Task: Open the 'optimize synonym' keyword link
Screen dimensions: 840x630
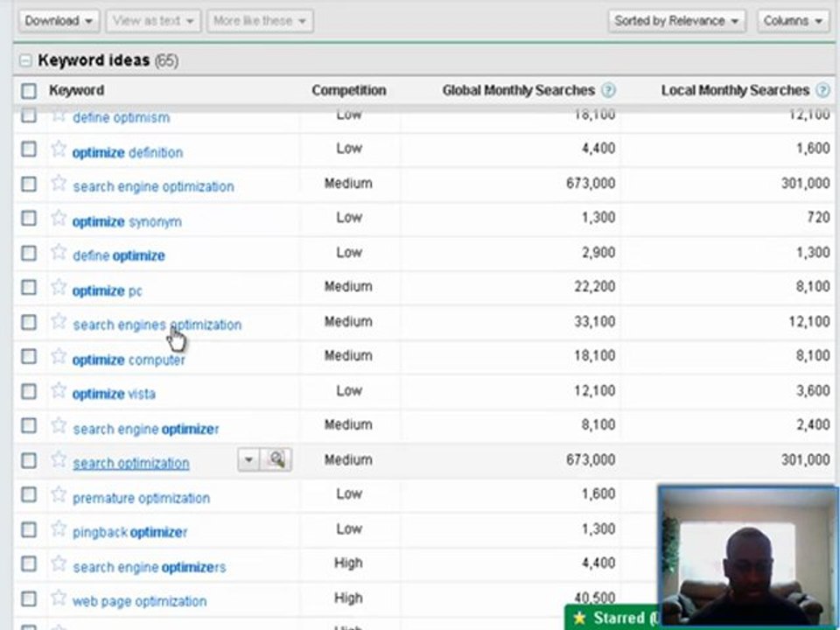Action: pos(127,221)
